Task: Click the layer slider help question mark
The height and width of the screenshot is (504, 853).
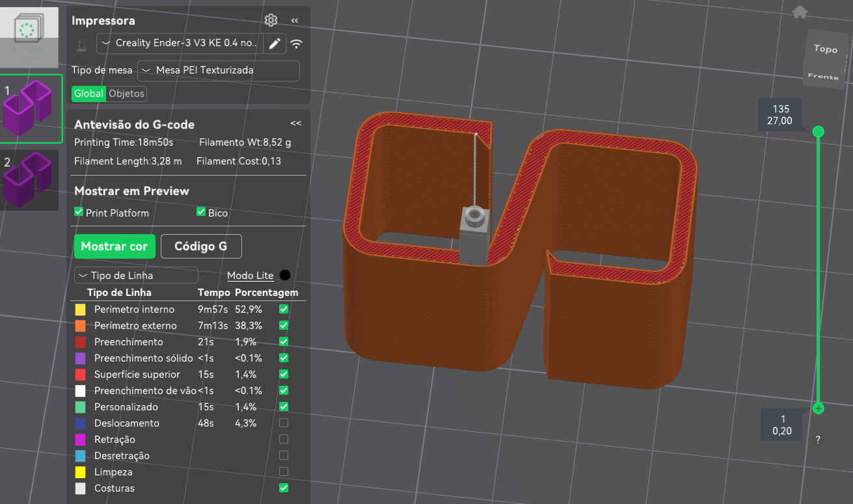Action: coord(818,440)
